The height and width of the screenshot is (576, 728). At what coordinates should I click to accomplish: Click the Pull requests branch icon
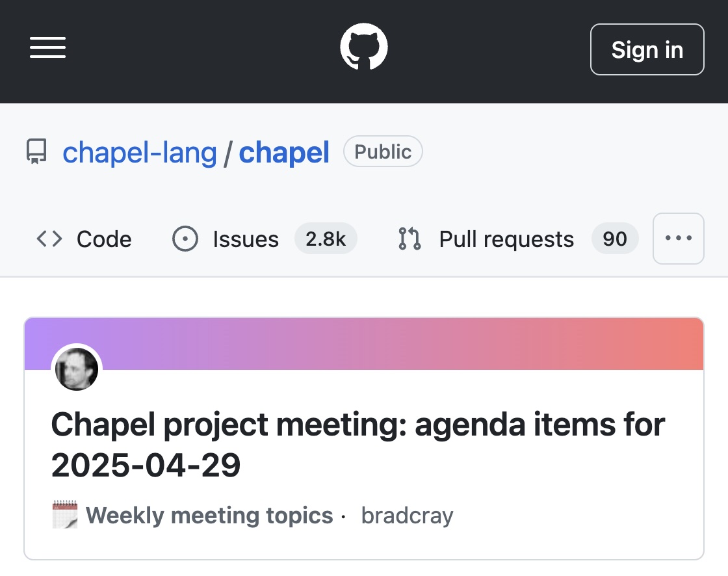[409, 239]
